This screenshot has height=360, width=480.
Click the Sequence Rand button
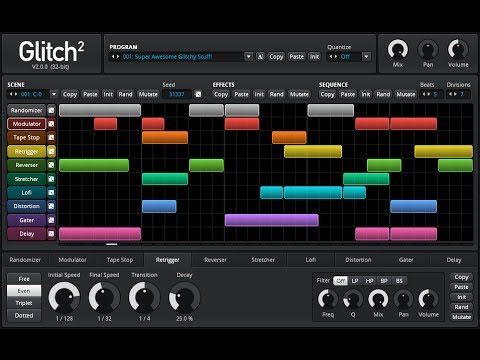coord(383,94)
